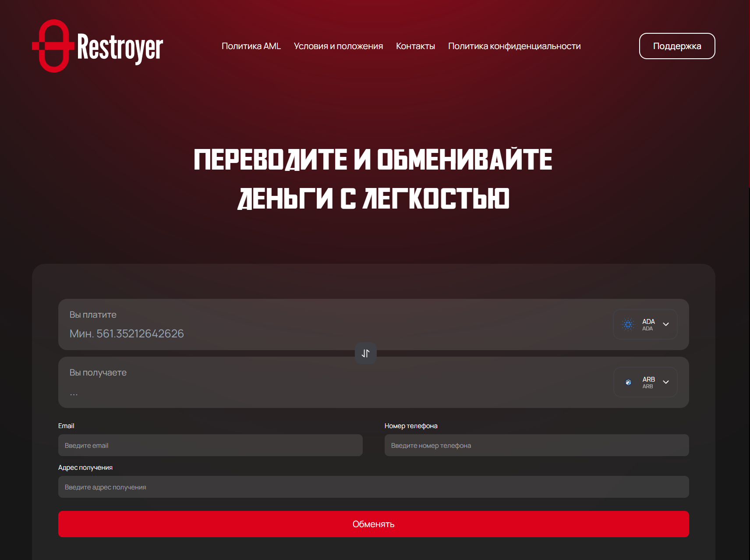The width and height of the screenshot is (750, 560).
Task: Click the Поддержка button
Action: [677, 46]
